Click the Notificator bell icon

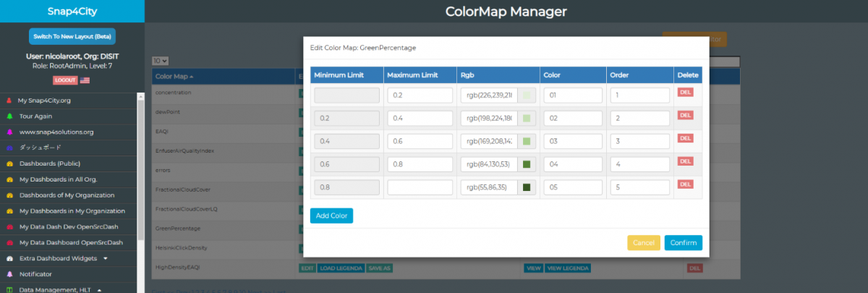[9, 274]
